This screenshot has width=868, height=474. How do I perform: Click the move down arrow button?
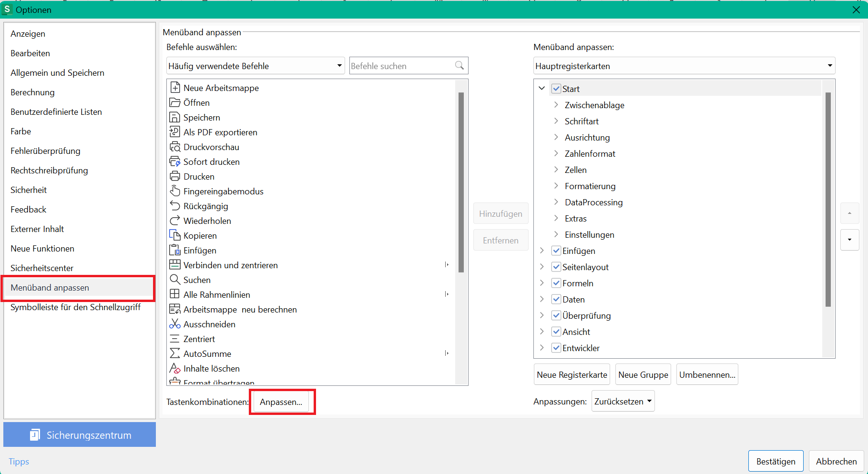849,240
